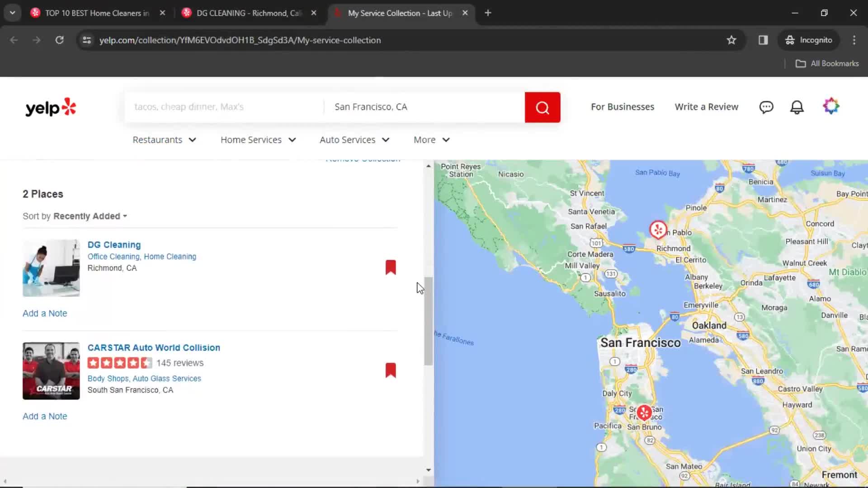The width and height of the screenshot is (868, 488).
Task: Open CARSTAR Auto World Collision page
Action: (154, 347)
